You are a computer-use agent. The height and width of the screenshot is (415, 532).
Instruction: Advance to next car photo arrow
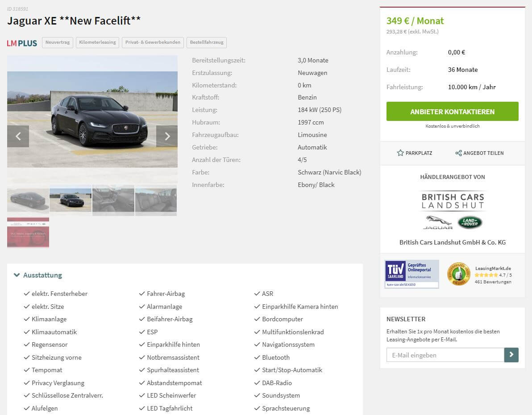pyautogui.click(x=167, y=136)
